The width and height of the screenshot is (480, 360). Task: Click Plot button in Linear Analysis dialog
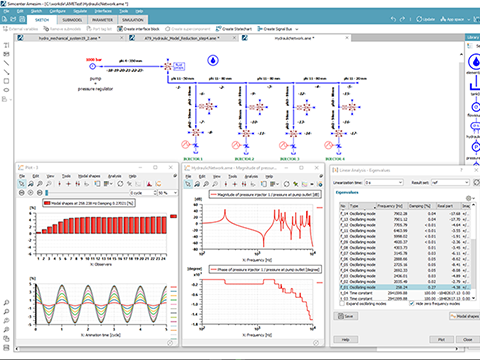[441, 339]
